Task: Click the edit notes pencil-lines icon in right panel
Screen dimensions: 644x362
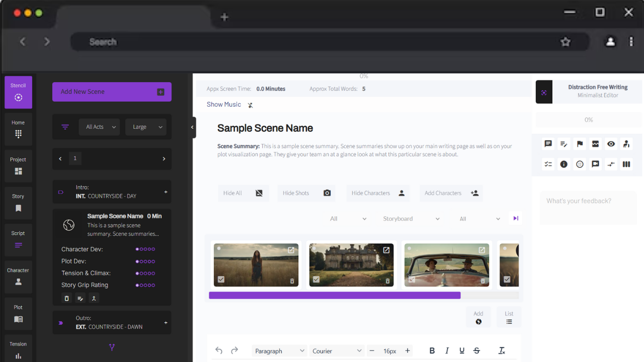Action: (564, 144)
